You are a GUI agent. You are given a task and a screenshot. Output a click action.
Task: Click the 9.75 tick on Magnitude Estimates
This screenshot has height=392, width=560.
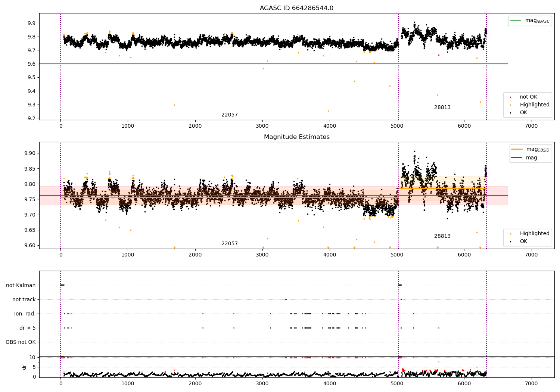pos(30,199)
